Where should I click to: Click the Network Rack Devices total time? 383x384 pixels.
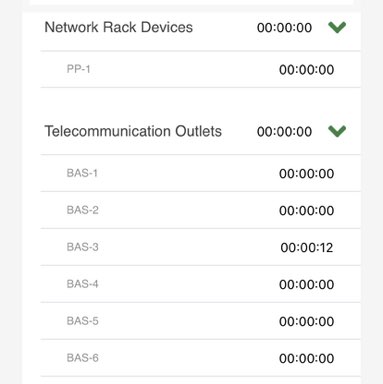(x=284, y=28)
